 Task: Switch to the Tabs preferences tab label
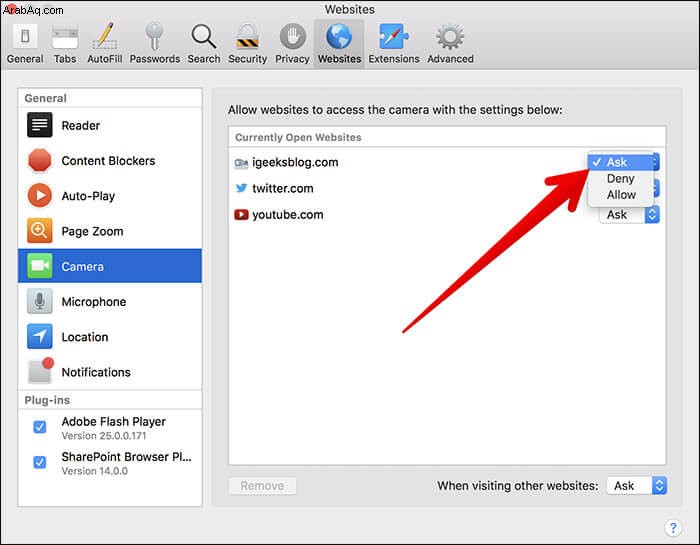click(x=65, y=59)
